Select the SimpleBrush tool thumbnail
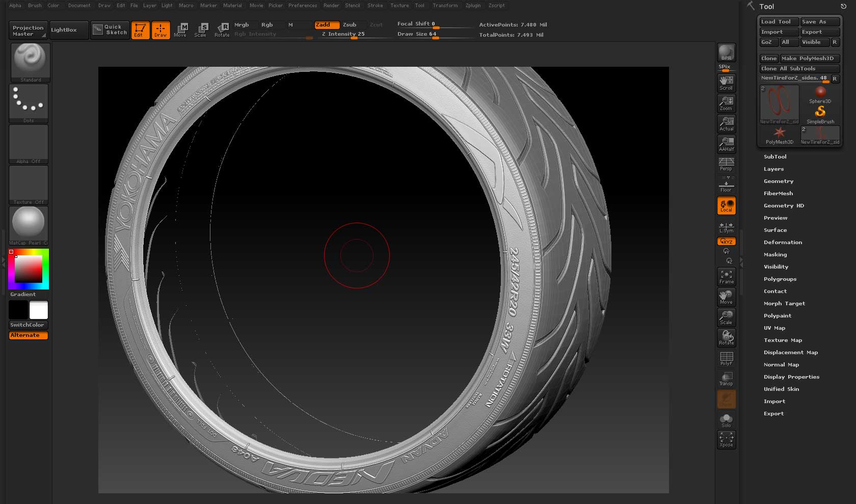 820,115
